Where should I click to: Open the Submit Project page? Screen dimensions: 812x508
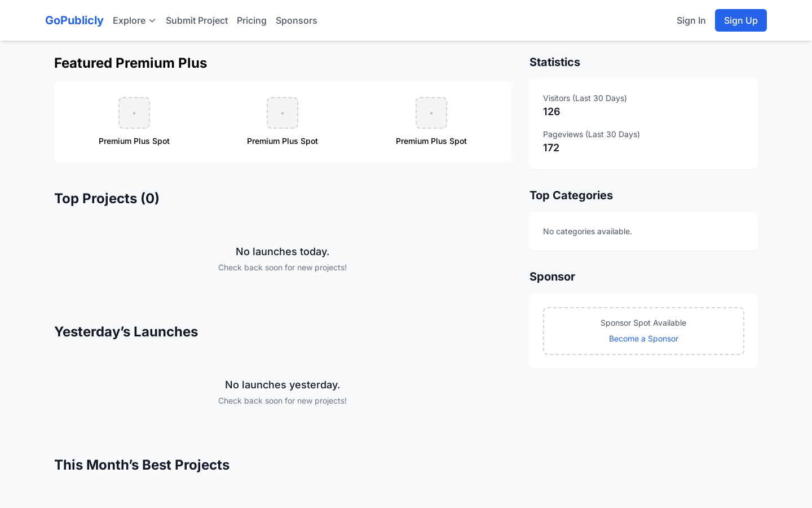click(x=197, y=20)
